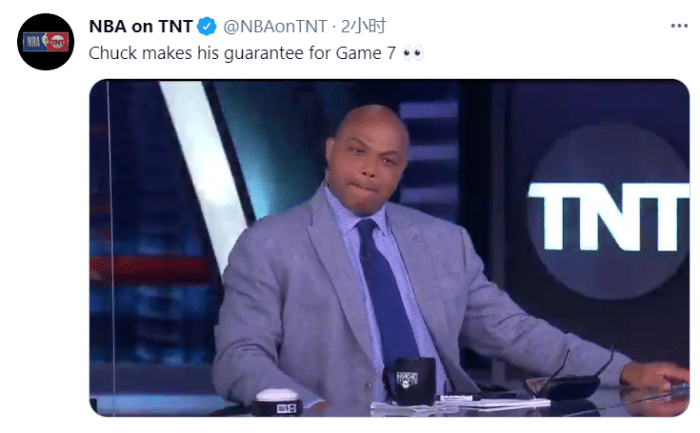Open the three-dot more options menu
Image resolution: width=700 pixels, height=433 pixels.
click(679, 26)
